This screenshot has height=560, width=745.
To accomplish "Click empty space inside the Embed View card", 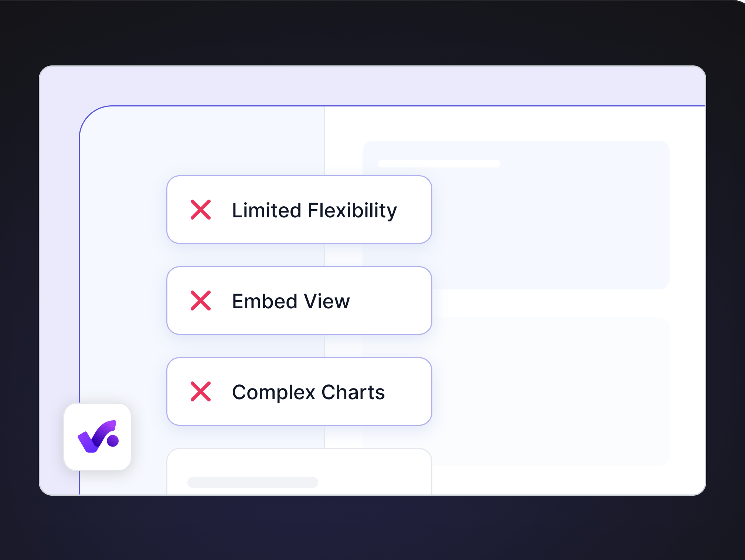I will pyautogui.click(x=392, y=301).
